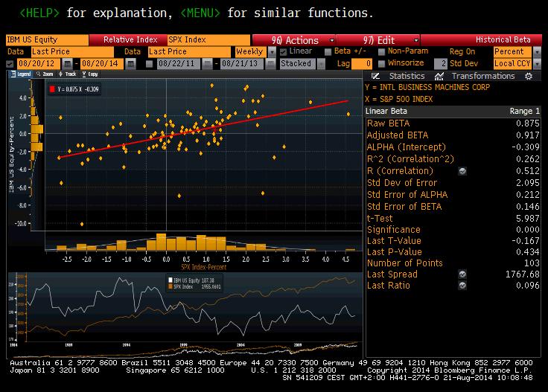This screenshot has width=548, height=392.
Task: Enable the Beta +/- checkbox
Action: pos(328,52)
